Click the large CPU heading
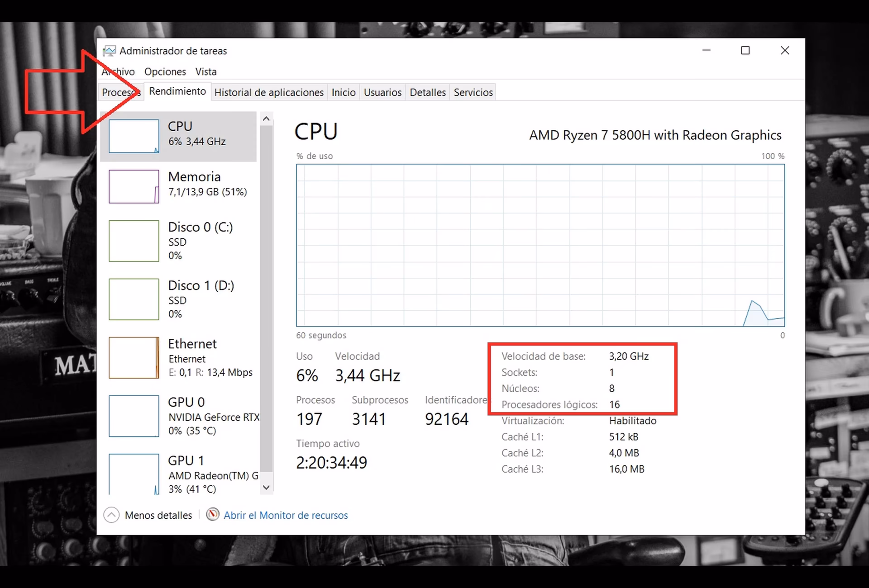The height and width of the screenshot is (588, 869). coord(316,132)
